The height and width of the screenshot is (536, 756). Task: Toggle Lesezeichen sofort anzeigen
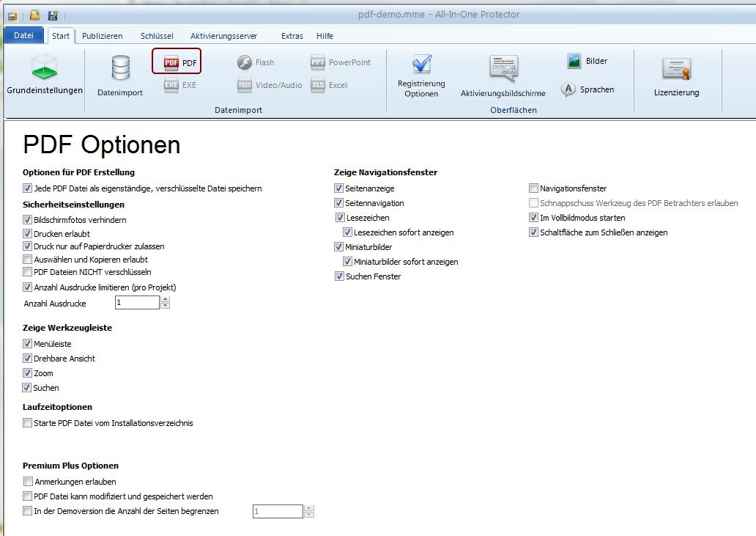348,232
